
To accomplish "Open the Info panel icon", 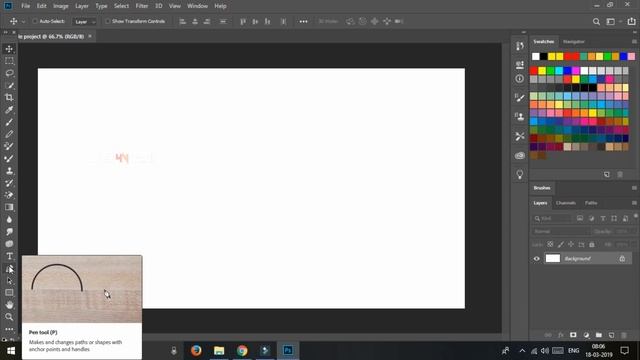I will (x=520, y=79).
